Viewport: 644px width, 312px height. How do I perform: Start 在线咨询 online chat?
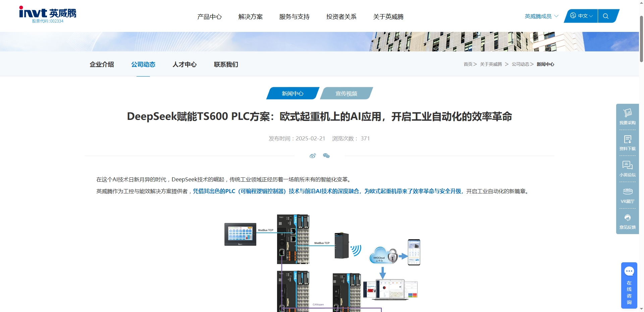pos(629,285)
